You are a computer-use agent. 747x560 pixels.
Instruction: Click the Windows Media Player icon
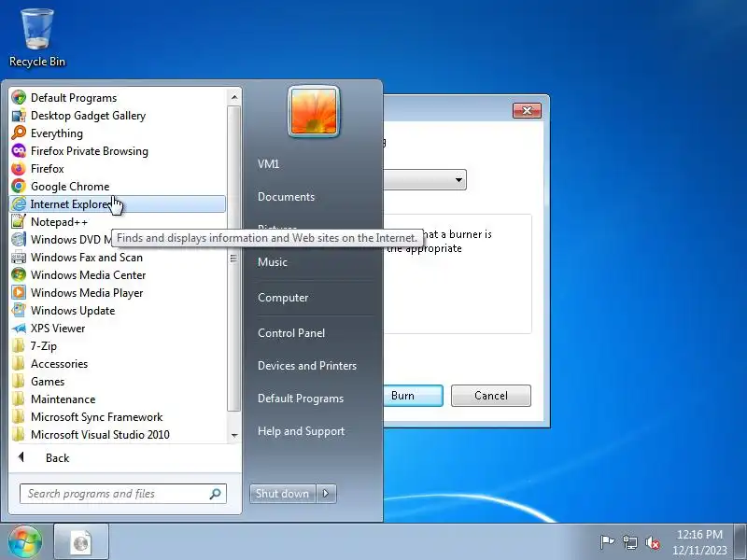coord(19,293)
